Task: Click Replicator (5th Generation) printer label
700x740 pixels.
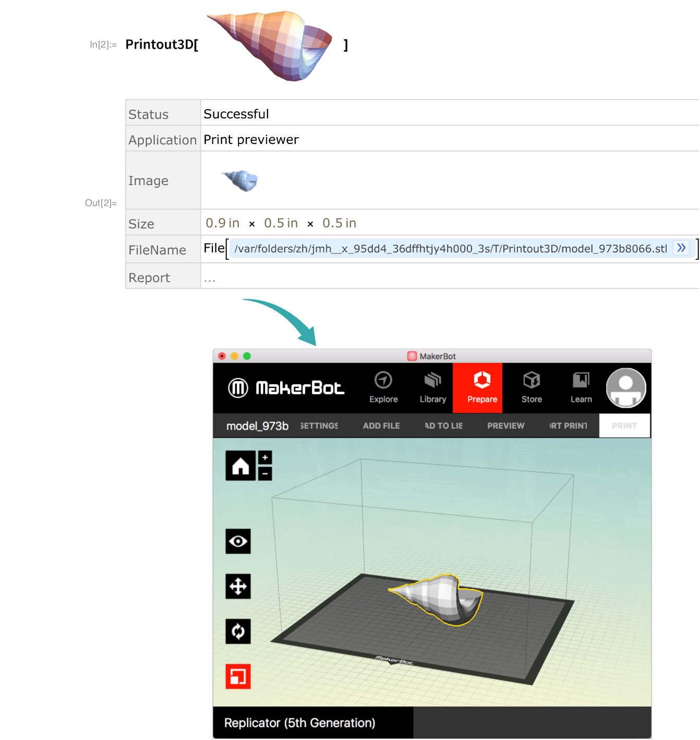Action: (300, 723)
